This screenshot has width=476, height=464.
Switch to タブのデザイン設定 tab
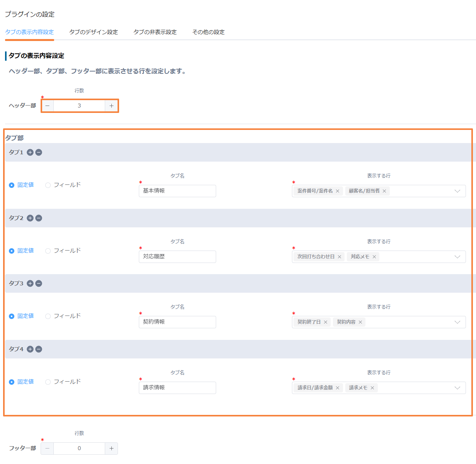tap(94, 32)
